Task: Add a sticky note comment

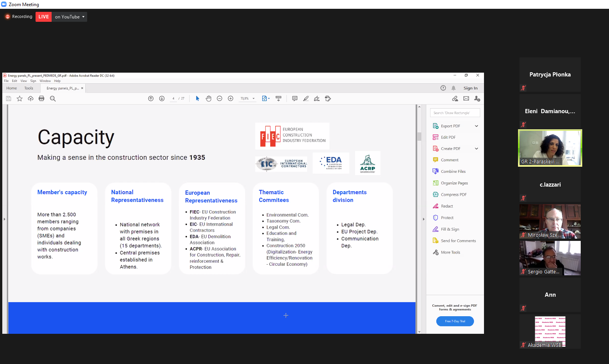Action: tap(295, 99)
